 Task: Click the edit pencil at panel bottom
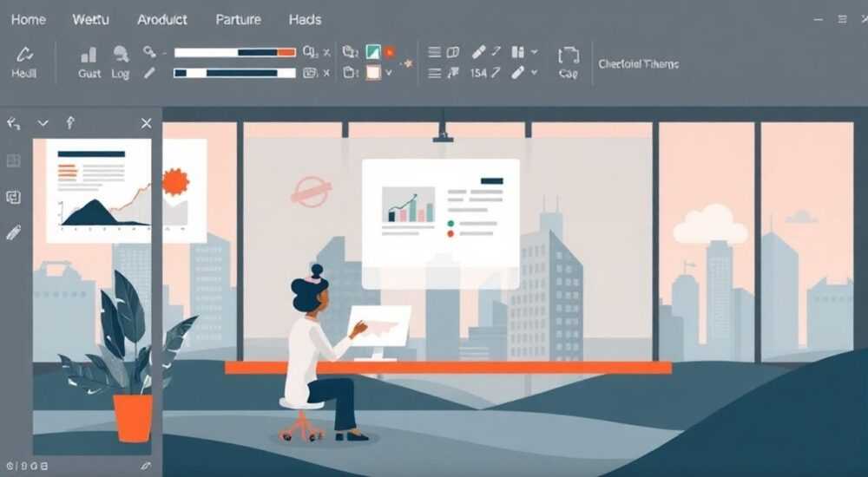point(147,466)
